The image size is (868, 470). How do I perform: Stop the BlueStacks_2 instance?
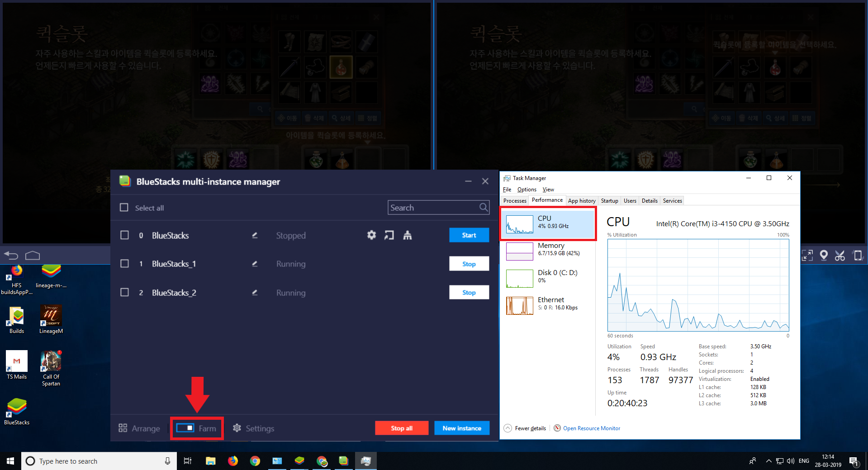coord(469,293)
